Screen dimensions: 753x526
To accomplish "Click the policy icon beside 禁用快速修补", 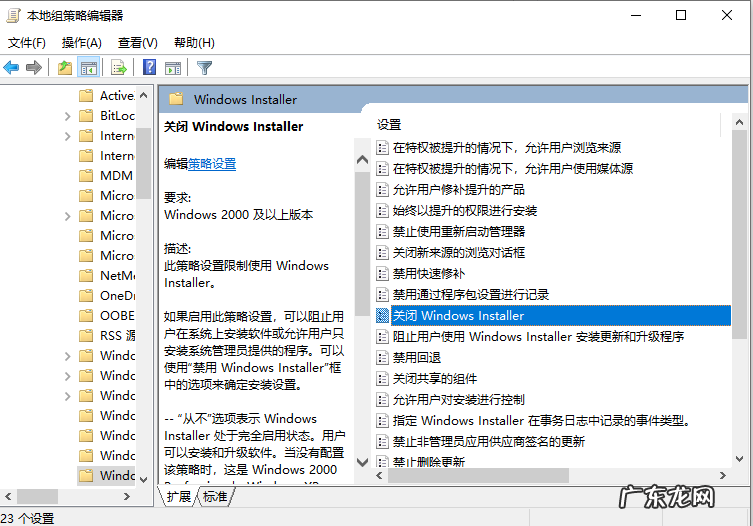I will (382, 274).
